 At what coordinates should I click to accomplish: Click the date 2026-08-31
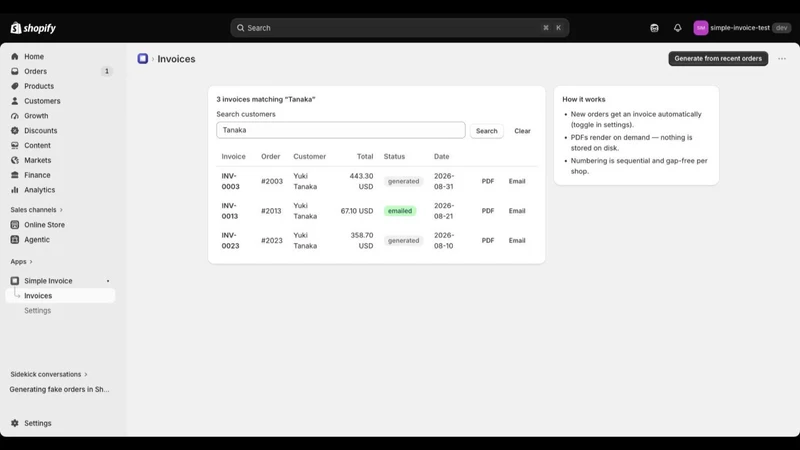pyautogui.click(x=444, y=181)
